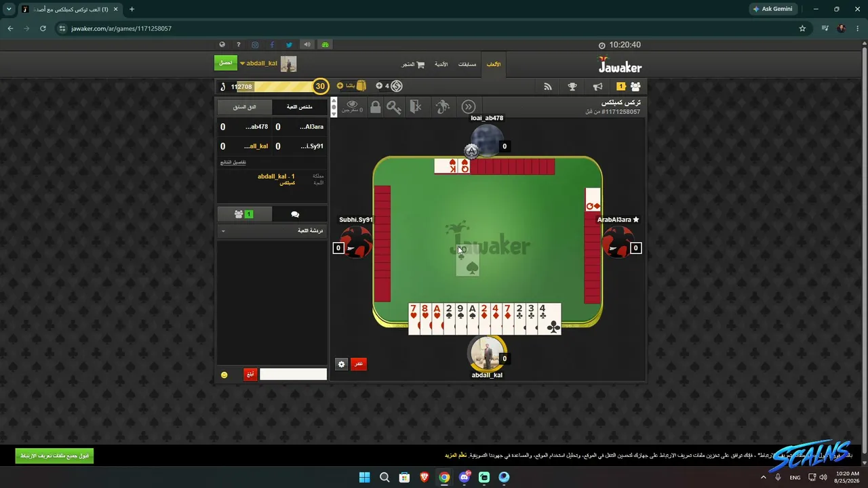
Task: Click Subhi.Sy91 player avatar
Action: click(x=356, y=243)
